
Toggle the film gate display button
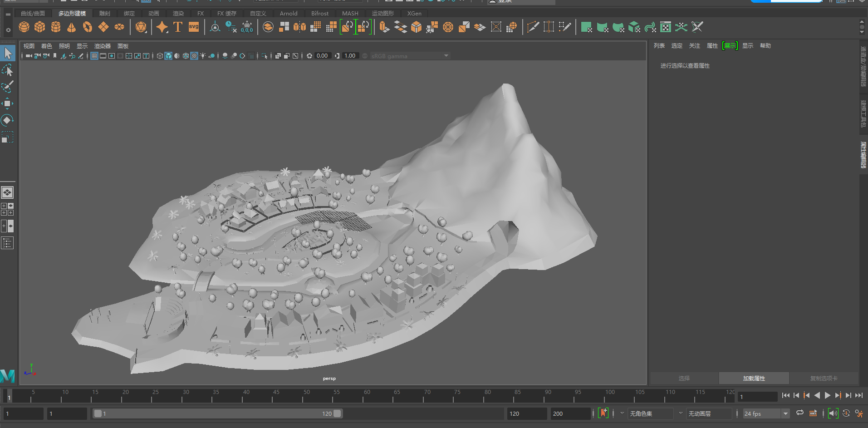(103, 56)
